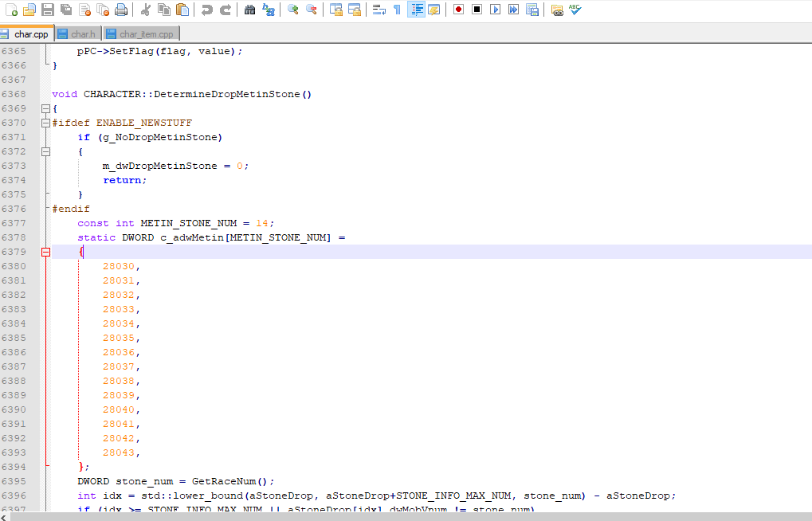The image size is (812, 521).
Task: Open the Find dialog binoculars icon
Action: pos(249,10)
